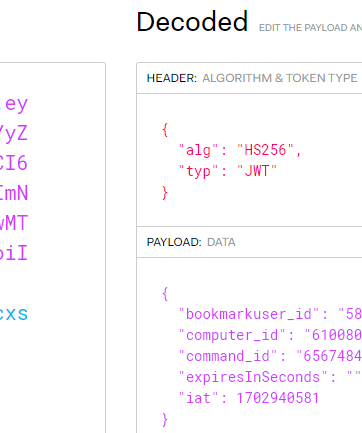Click the purple "CI6" line in encoded token
362x433 pixels.
pyautogui.click(x=13, y=163)
